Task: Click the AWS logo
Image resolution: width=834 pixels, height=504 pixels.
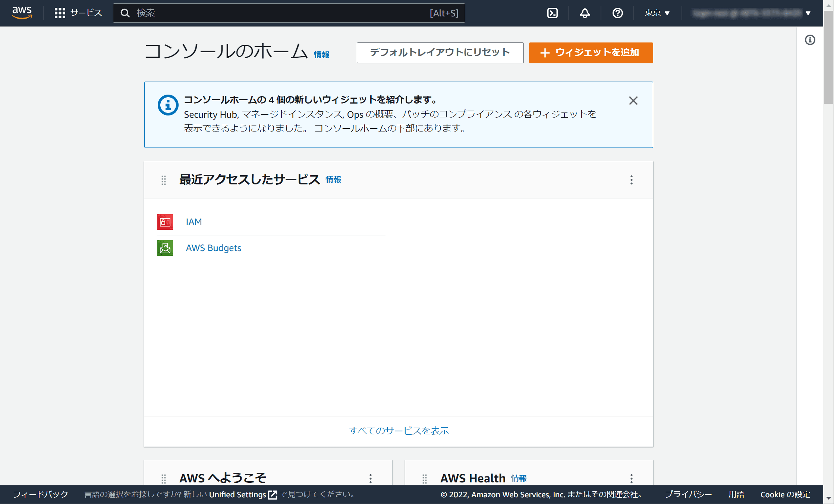Action: pos(22,13)
